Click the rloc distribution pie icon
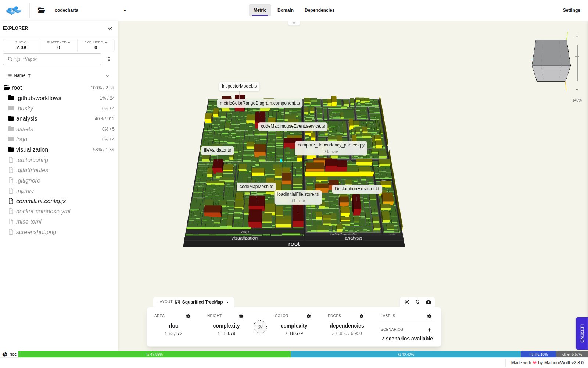Screen dimensions: 588x368 click(x=5, y=354)
